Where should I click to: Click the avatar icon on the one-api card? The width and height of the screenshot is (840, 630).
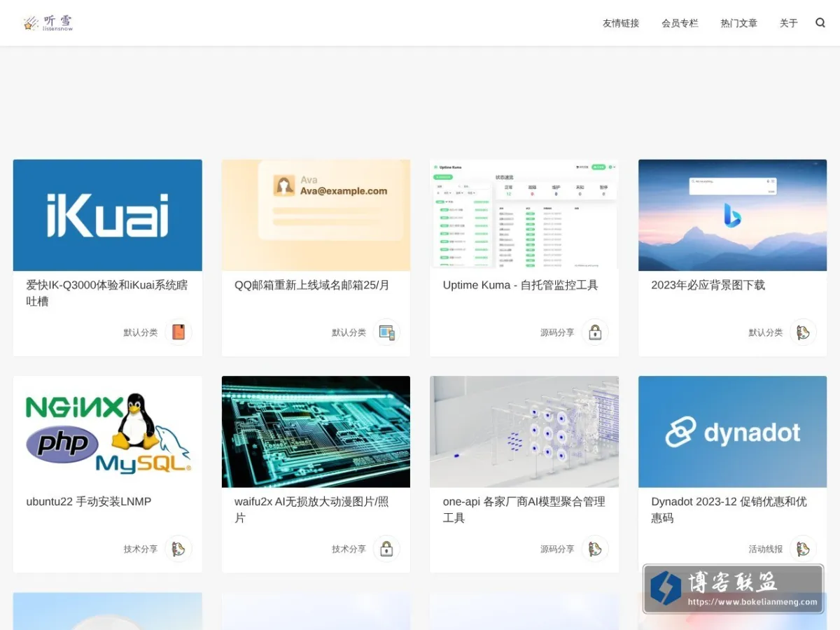595,549
